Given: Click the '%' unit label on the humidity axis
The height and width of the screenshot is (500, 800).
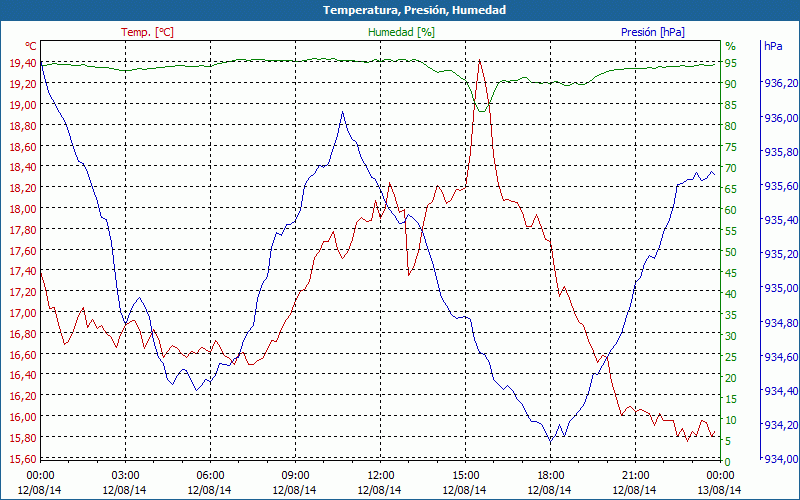Looking at the screenshot, I should click(731, 46).
